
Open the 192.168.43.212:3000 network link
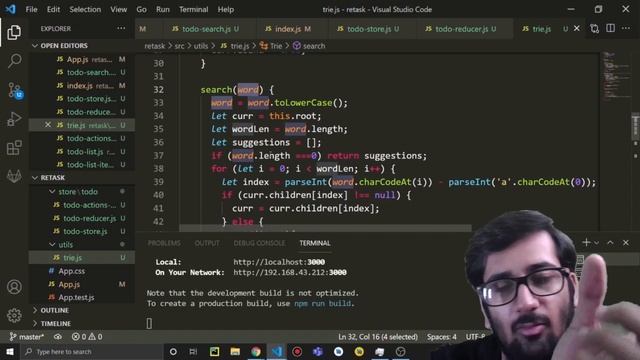click(x=290, y=272)
